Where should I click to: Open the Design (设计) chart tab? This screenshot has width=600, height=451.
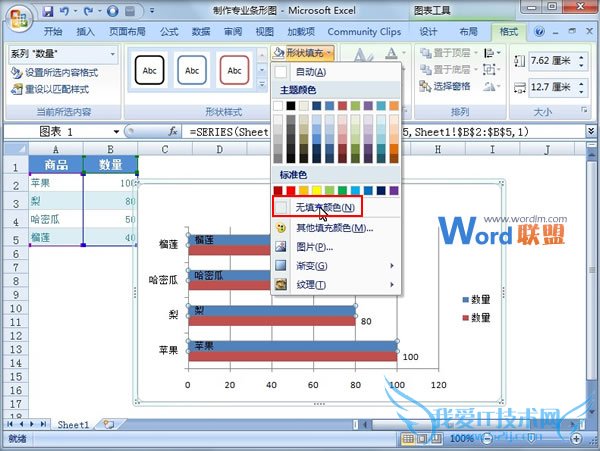click(x=428, y=31)
